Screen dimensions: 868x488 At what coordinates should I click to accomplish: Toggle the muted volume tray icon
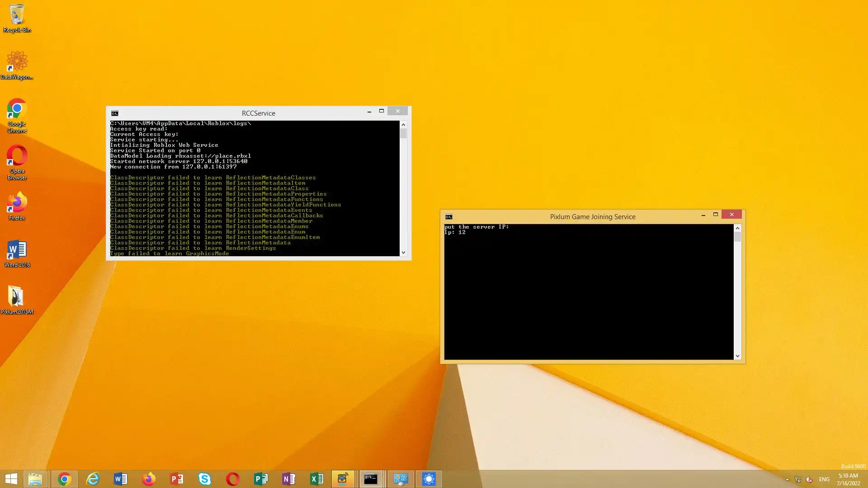click(x=809, y=479)
